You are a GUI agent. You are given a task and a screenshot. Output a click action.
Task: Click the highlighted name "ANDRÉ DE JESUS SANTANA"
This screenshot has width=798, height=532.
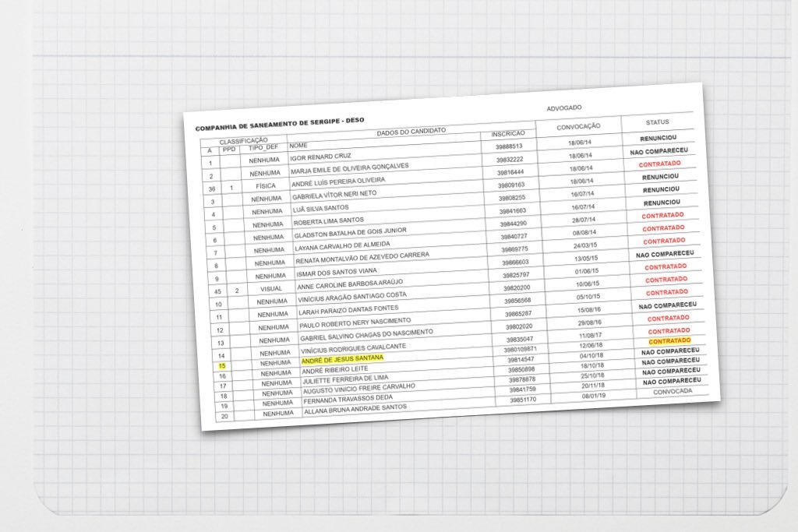coord(343,360)
